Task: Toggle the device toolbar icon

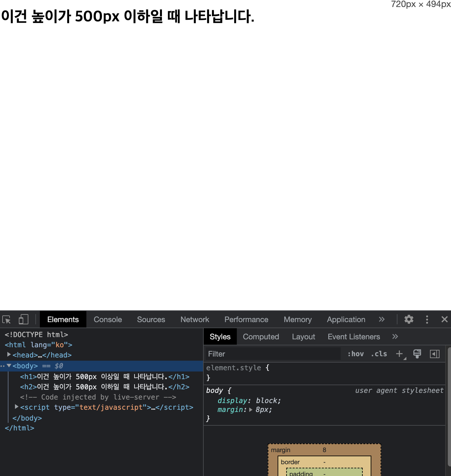Action: (x=23, y=320)
